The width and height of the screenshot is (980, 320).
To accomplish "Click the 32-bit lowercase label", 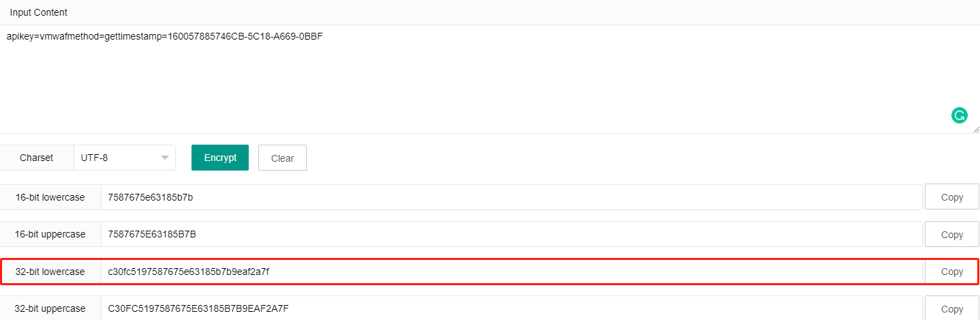I will pos(50,272).
